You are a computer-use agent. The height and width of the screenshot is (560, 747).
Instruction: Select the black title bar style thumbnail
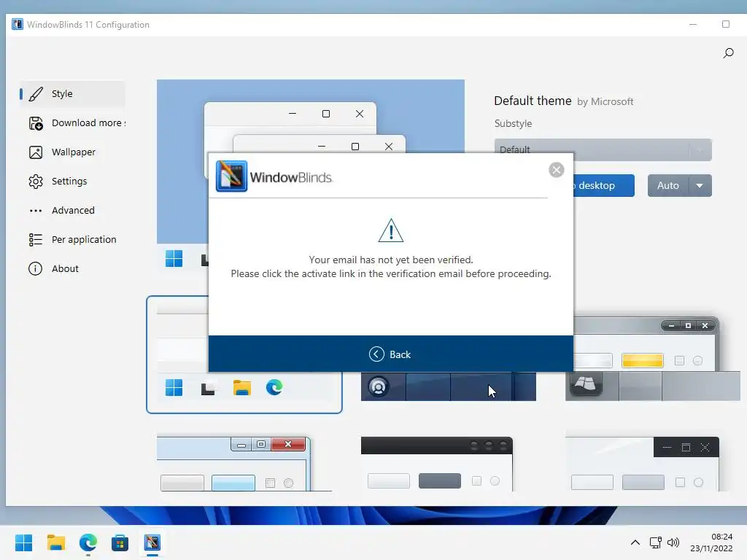[x=437, y=463]
